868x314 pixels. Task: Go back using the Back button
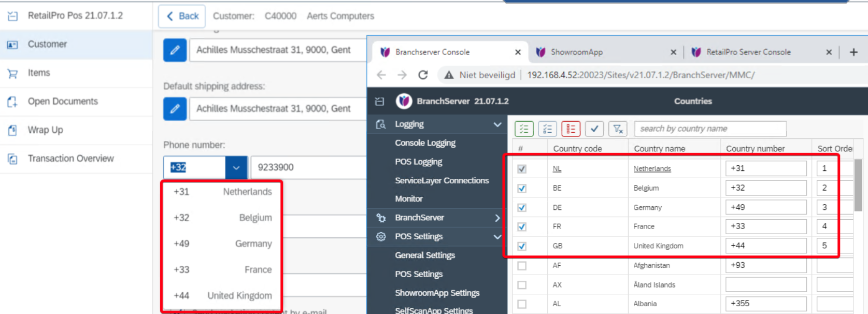coord(182,16)
